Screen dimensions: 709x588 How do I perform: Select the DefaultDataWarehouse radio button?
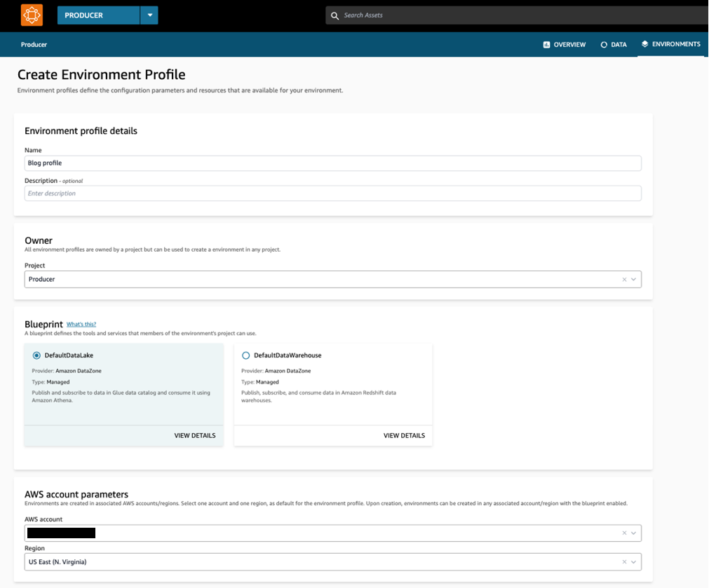pyautogui.click(x=246, y=355)
